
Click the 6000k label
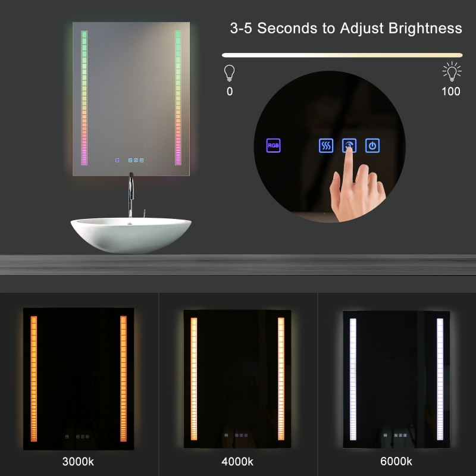coord(396,461)
